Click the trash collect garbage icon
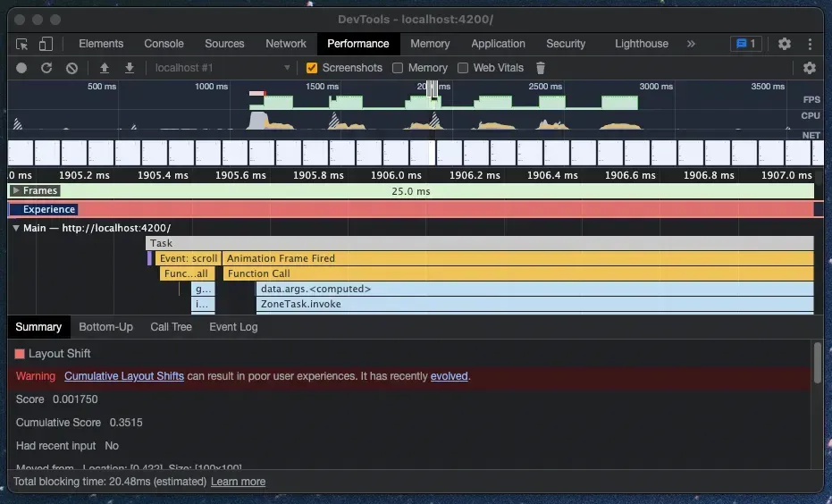832x504 pixels. [540, 68]
